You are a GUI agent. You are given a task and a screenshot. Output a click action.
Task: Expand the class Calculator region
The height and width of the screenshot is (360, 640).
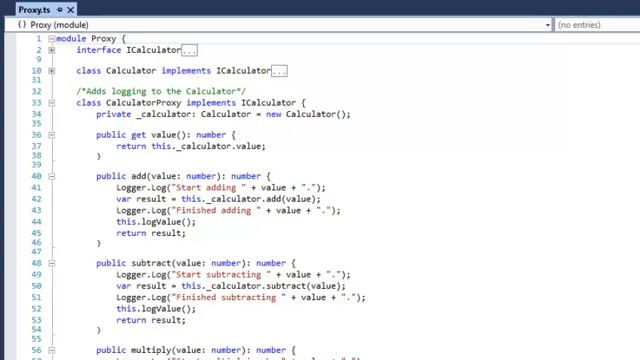(x=51, y=71)
